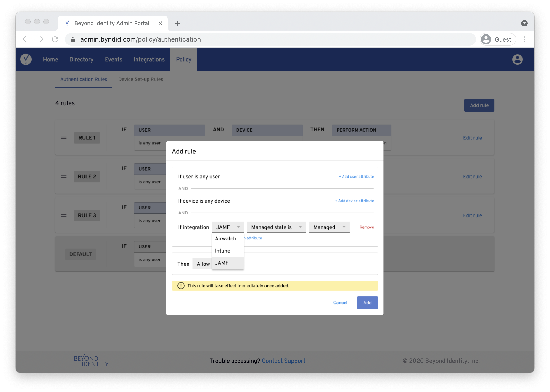Click 'If user is any user' text

199,177
